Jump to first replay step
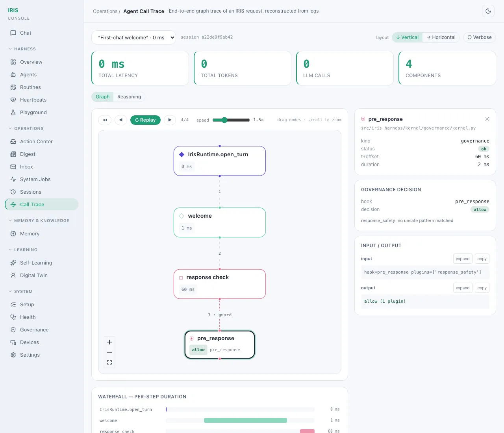 (105, 120)
